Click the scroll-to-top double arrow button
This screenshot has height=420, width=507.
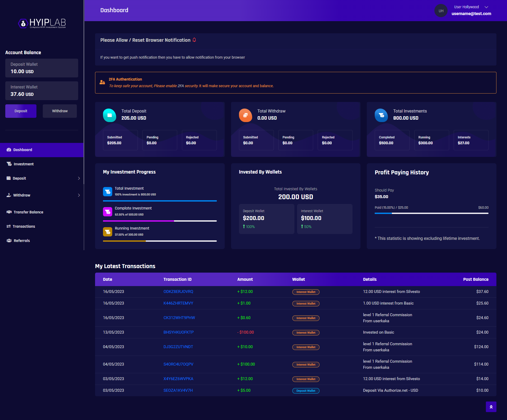pos(491,407)
